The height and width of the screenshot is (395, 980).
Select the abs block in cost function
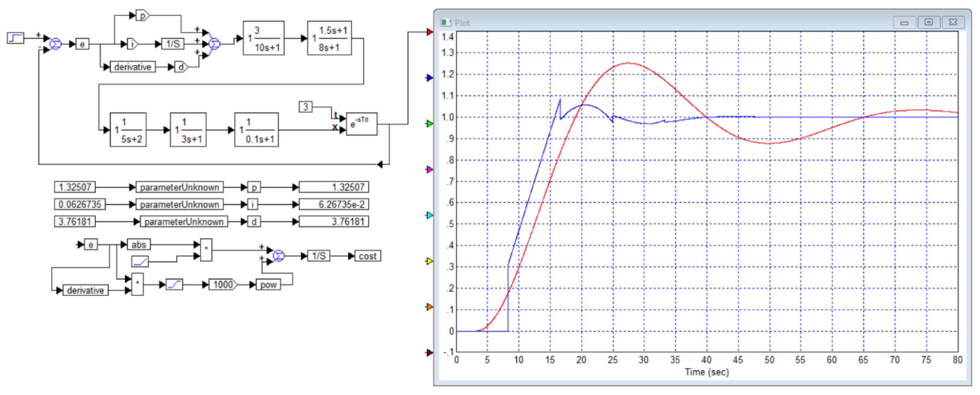click(139, 245)
